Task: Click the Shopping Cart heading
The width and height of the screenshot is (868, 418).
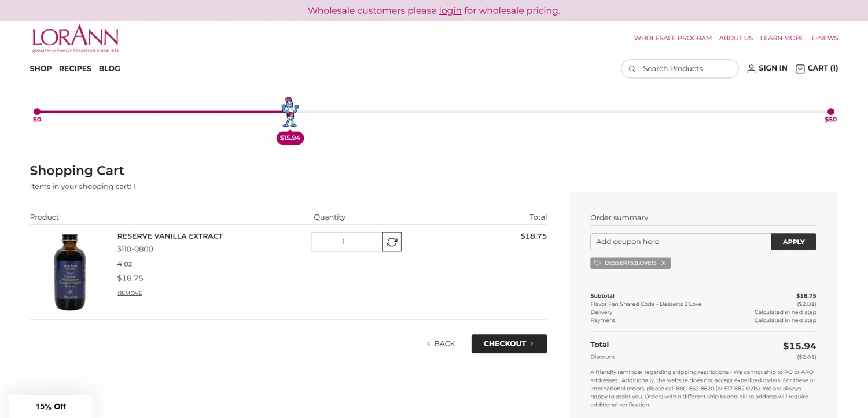Action: (x=77, y=171)
